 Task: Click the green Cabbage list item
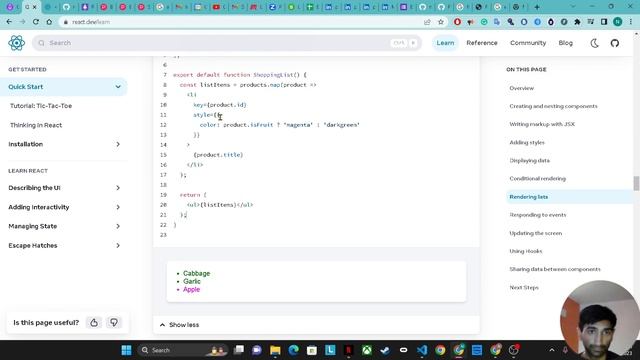pyautogui.click(x=196, y=273)
